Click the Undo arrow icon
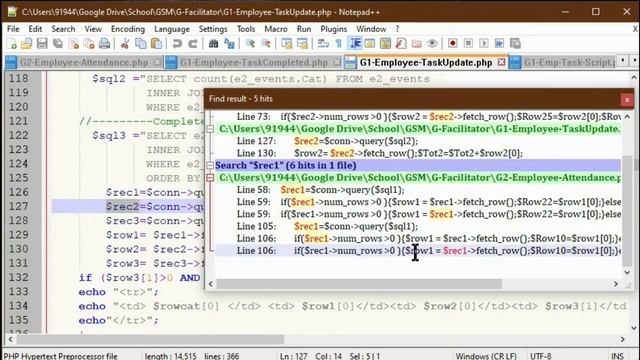Screen dimensions: 640x360 tap(177, 44)
